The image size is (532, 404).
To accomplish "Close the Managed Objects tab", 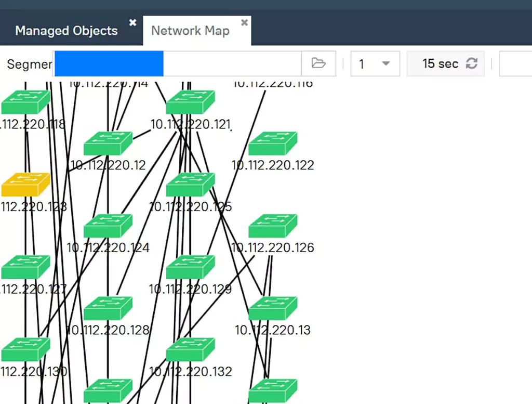I will pyautogui.click(x=132, y=22).
